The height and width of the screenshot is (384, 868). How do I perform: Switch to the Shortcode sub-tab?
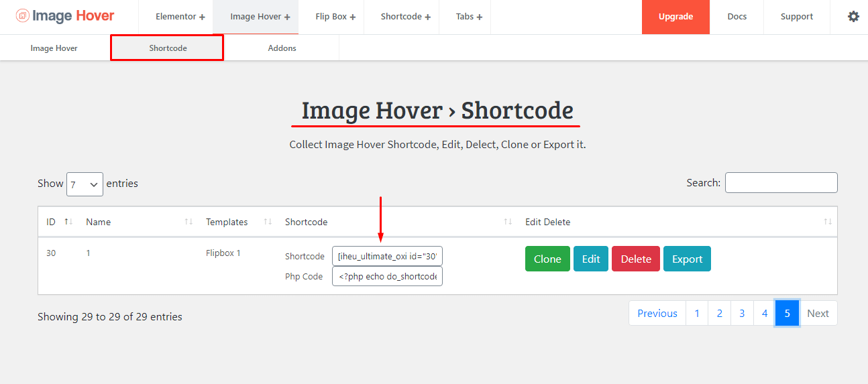168,48
